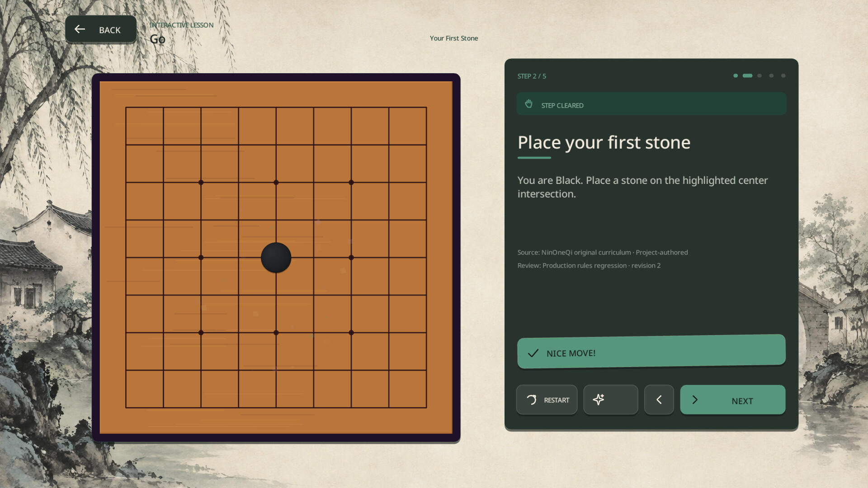Click the 'Source: NinOneQi original curriculum' line
The image size is (868, 488).
coord(603,253)
